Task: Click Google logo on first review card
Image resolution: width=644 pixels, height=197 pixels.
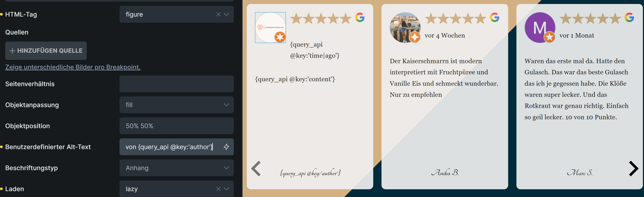Action: pos(360,17)
